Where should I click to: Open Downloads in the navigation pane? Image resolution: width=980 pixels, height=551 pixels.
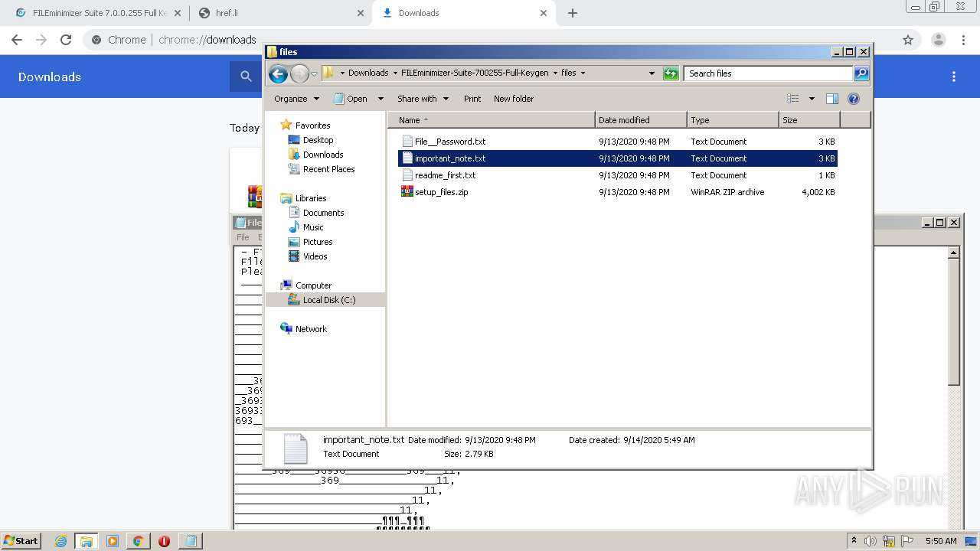coord(315,155)
